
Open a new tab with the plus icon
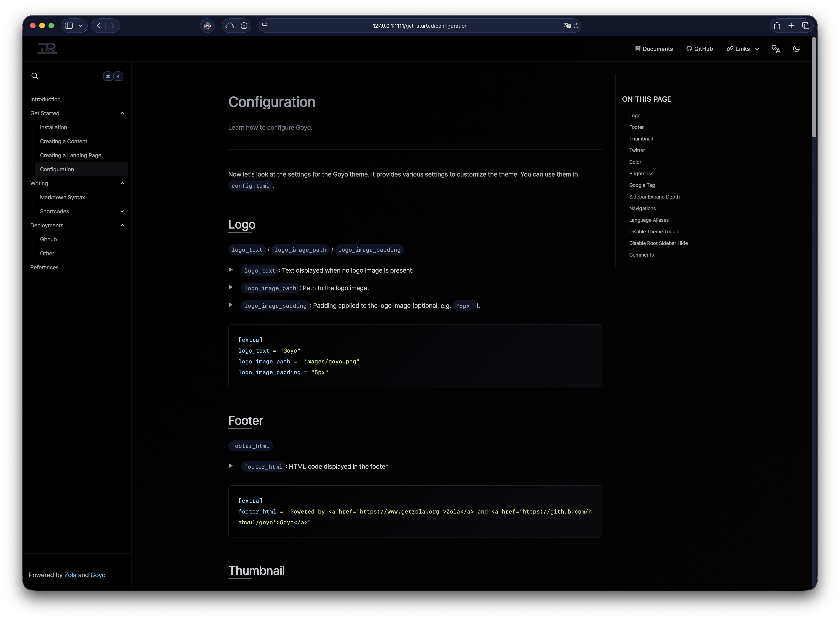point(791,26)
